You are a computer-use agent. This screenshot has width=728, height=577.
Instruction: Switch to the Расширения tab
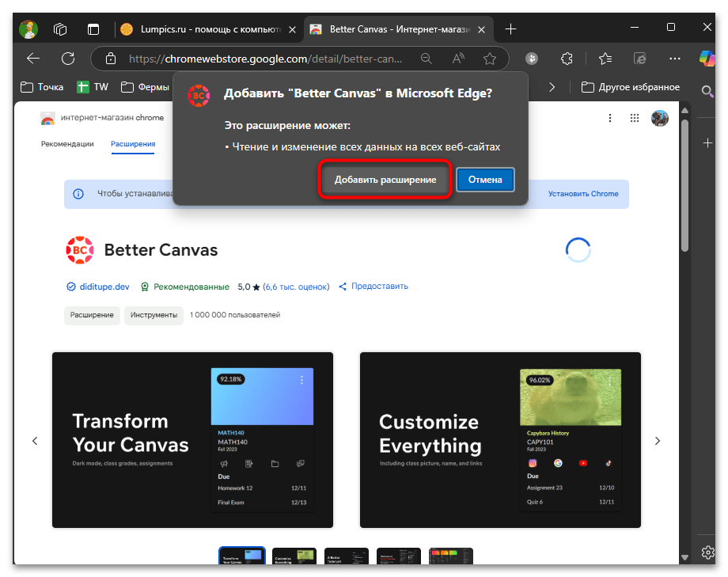[x=133, y=144]
